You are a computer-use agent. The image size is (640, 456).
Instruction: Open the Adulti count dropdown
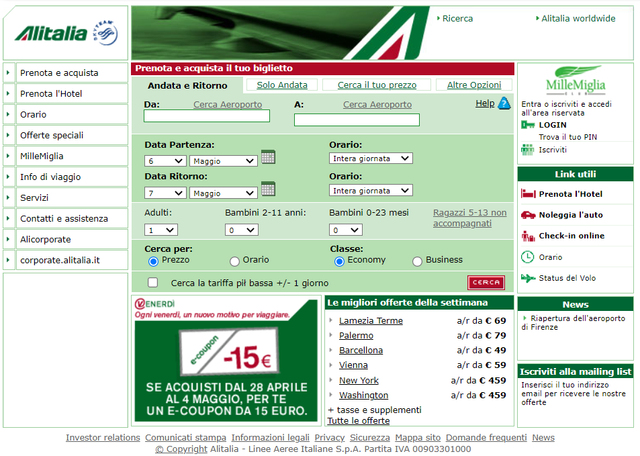pos(160,230)
